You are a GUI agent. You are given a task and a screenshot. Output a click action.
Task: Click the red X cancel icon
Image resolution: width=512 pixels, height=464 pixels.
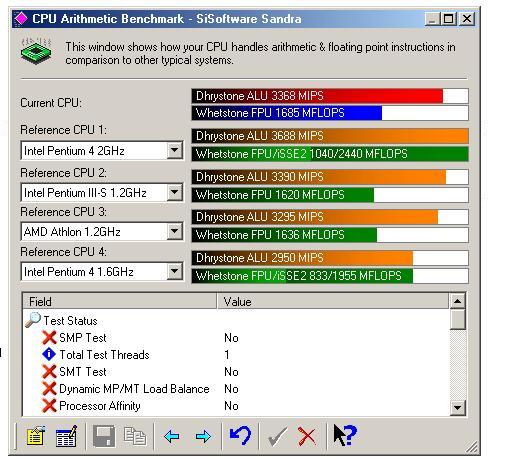307,436
